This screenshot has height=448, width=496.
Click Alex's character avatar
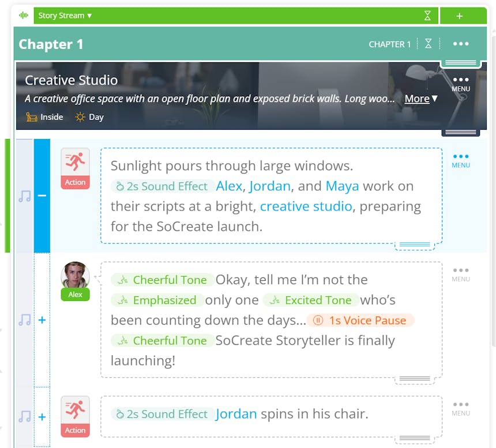[75, 274]
